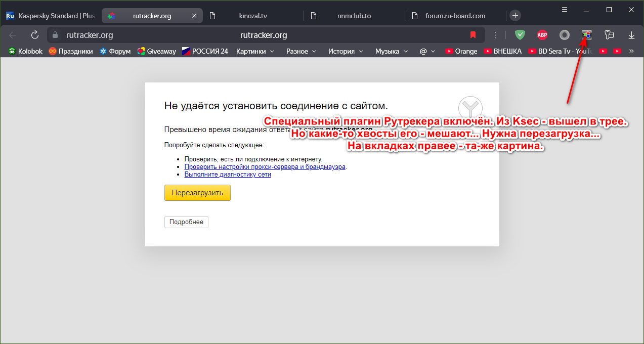Reload the page using toolbar refresh icon

tap(35, 35)
